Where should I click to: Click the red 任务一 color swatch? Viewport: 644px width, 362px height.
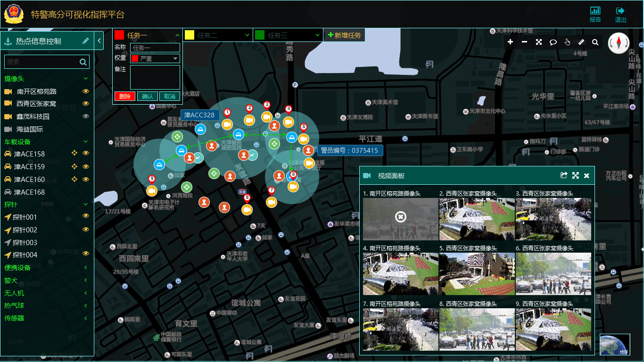click(x=119, y=35)
